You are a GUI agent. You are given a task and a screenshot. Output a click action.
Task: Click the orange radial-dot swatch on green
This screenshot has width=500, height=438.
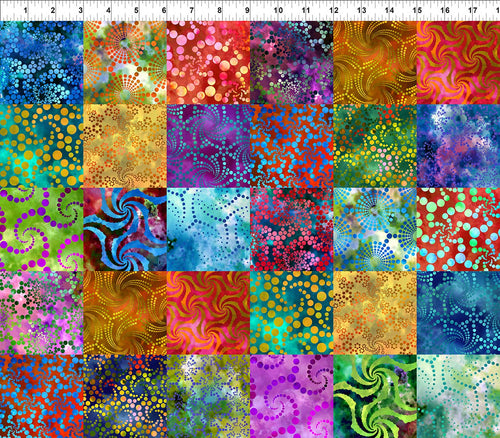point(125,63)
